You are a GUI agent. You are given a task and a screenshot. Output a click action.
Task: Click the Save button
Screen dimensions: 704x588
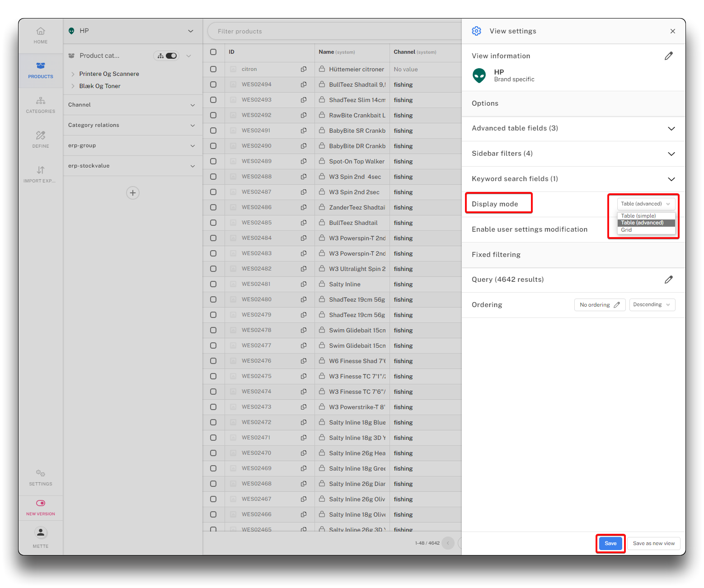pyautogui.click(x=610, y=543)
